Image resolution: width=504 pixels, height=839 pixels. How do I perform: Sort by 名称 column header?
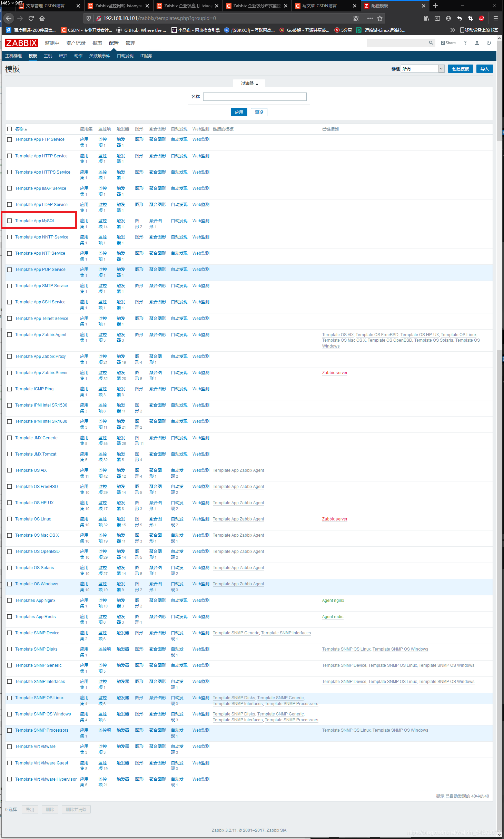21,129
